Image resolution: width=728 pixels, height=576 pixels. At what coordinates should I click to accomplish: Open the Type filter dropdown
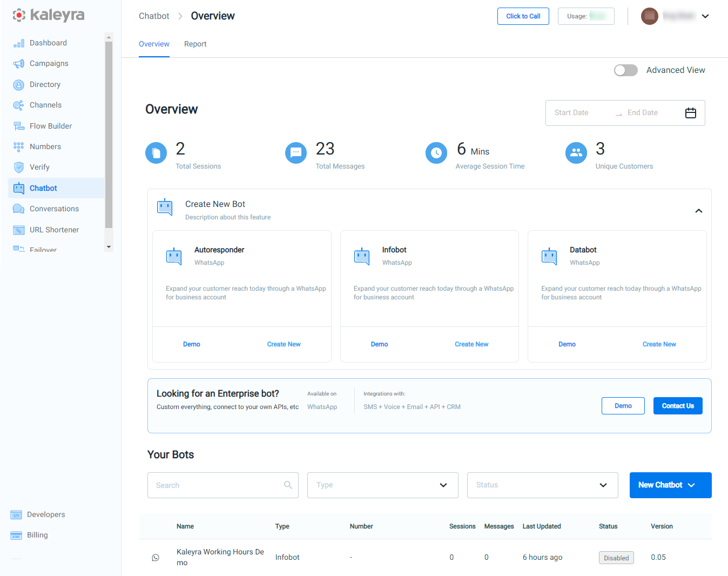coord(383,485)
